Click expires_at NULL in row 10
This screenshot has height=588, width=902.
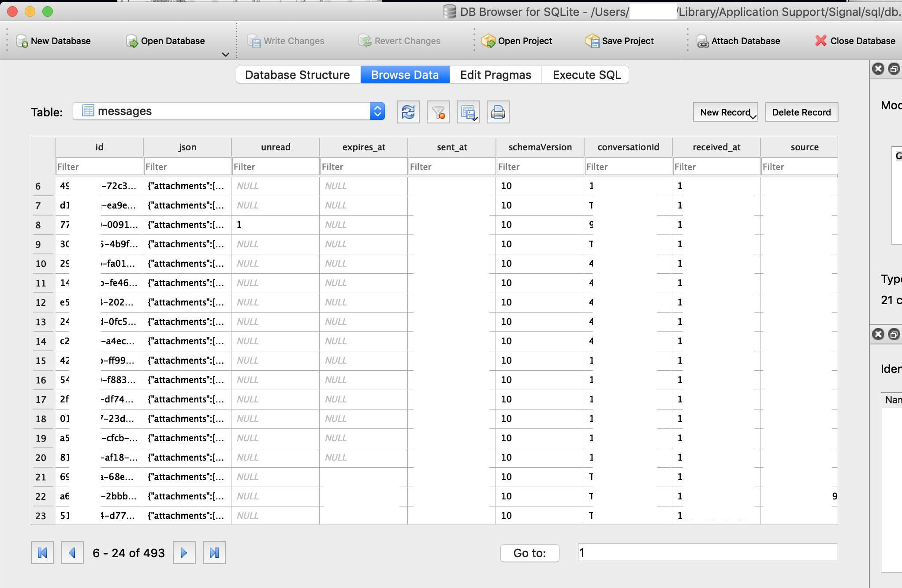click(364, 264)
